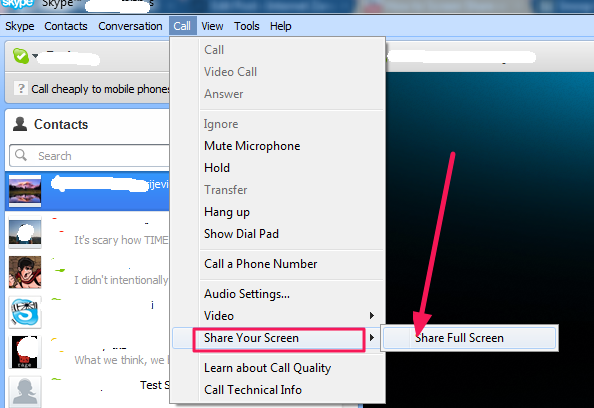Select contact with 'What we think, we' status

[87, 352]
